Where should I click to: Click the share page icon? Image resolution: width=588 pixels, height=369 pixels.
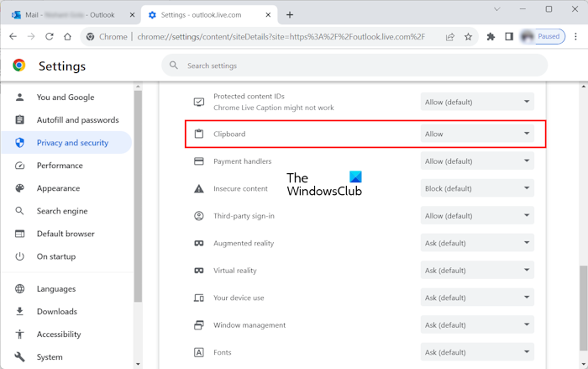pyautogui.click(x=450, y=36)
